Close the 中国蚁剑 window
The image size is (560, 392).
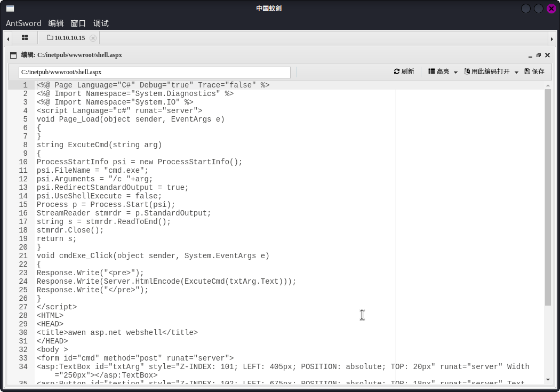(551, 9)
